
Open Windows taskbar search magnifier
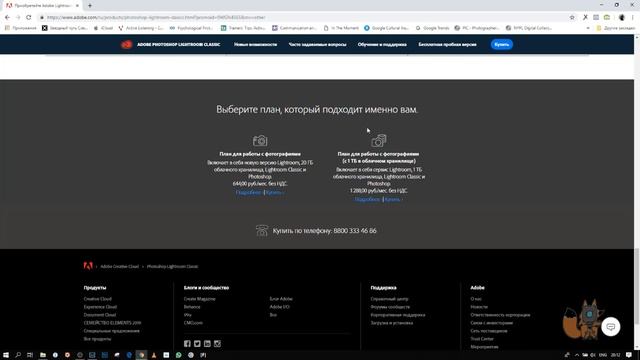point(18,355)
